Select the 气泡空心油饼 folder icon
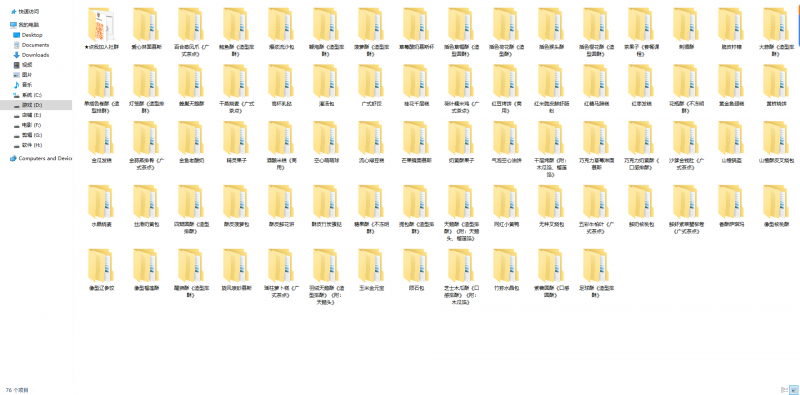The width and height of the screenshot is (800, 395). point(506,138)
